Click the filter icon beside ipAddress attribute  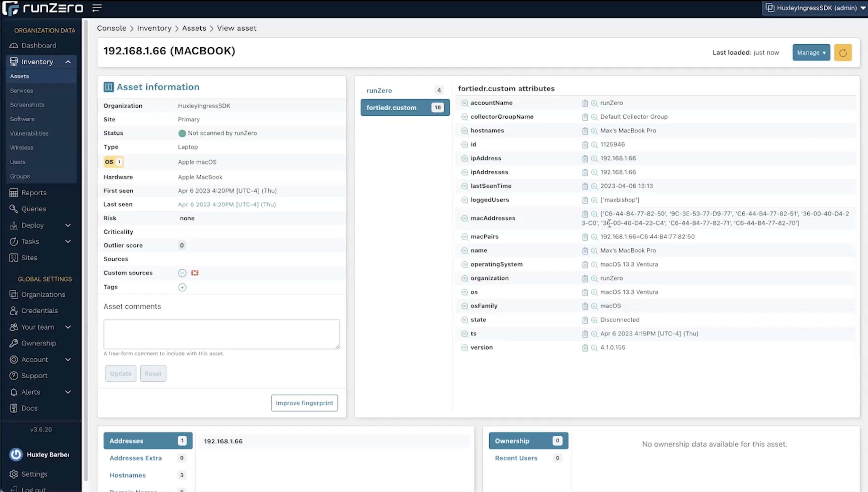(464, 159)
